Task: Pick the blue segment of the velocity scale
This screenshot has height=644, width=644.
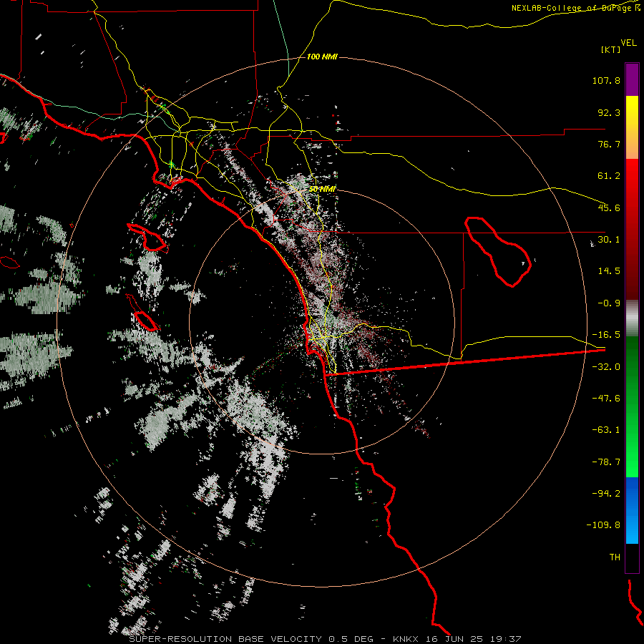Action: click(632, 510)
